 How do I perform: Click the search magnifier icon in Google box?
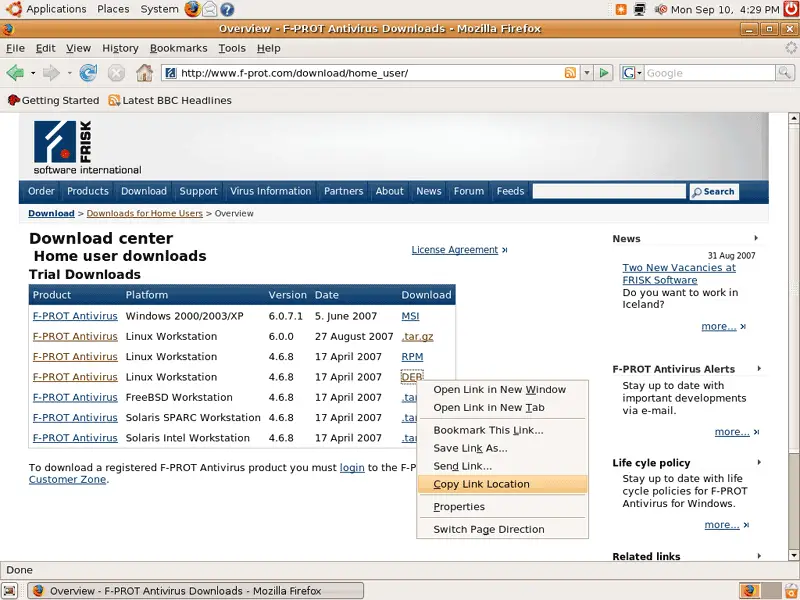click(x=784, y=73)
